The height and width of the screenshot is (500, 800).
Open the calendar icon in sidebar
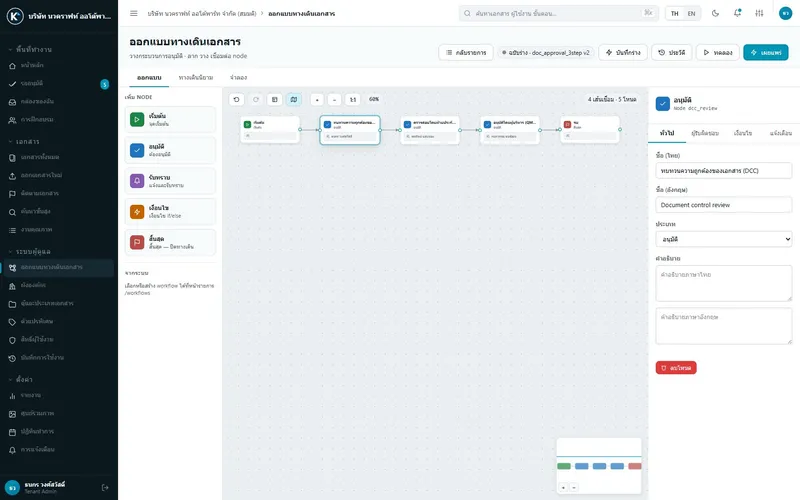pyautogui.click(x=12, y=432)
